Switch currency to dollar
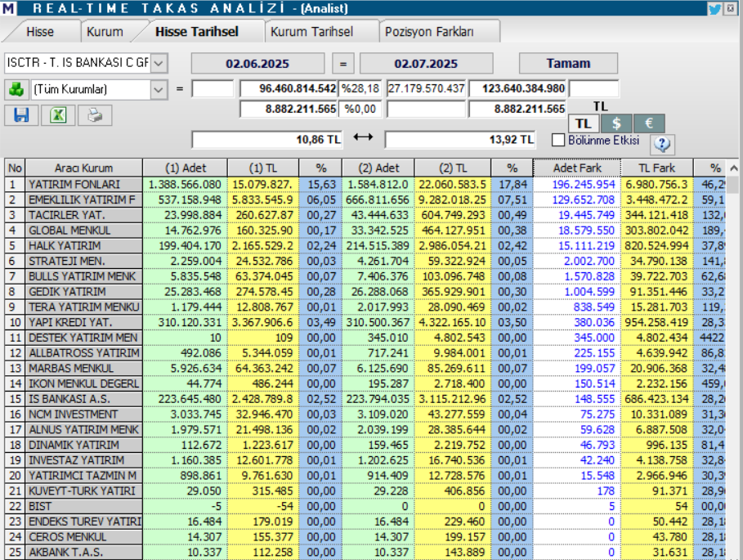The width and height of the screenshot is (743, 560). pos(616,123)
